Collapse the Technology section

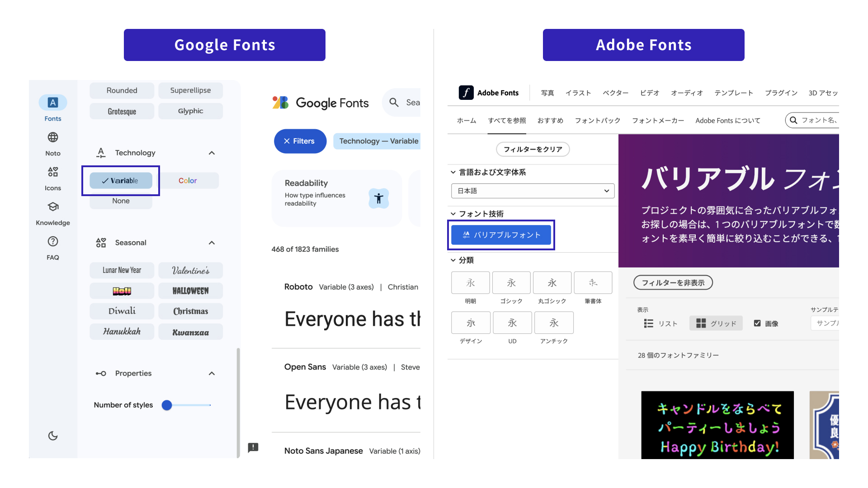point(212,153)
